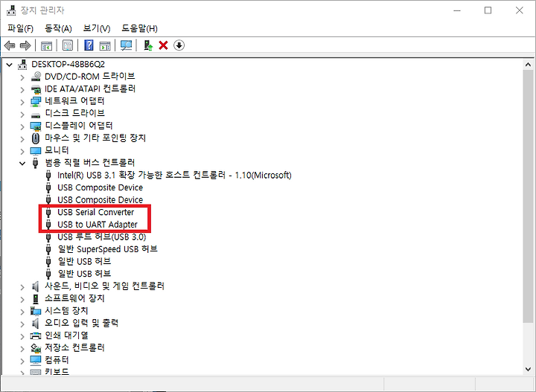
Task: Collapse the 범용 직렬 버스 컨트롤러 category
Action: coord(22,163)
